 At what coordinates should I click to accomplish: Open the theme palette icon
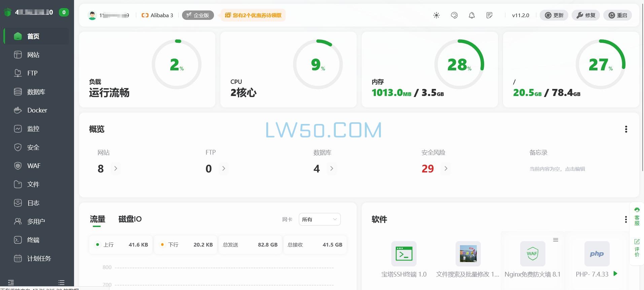[x=454, y=15]
